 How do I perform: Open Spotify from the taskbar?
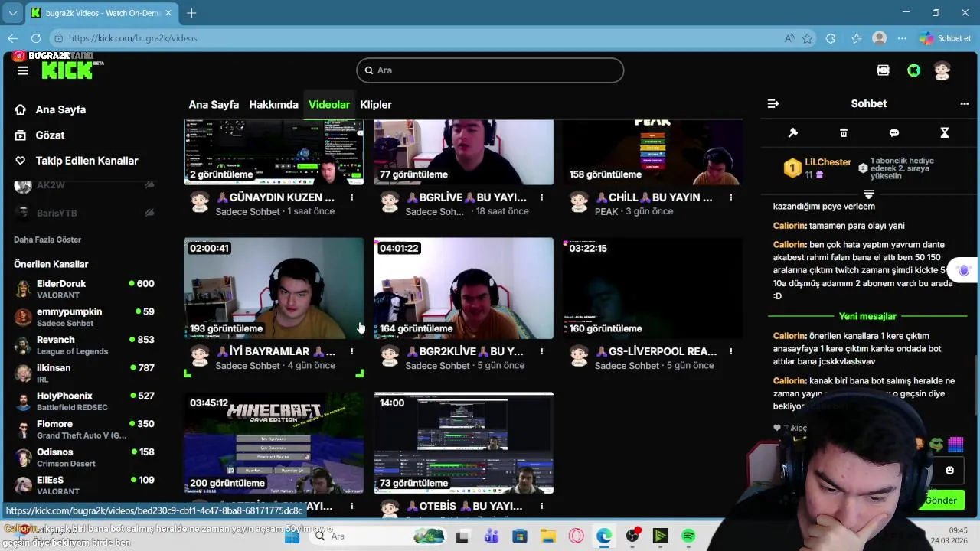click(x=688, y=536)
